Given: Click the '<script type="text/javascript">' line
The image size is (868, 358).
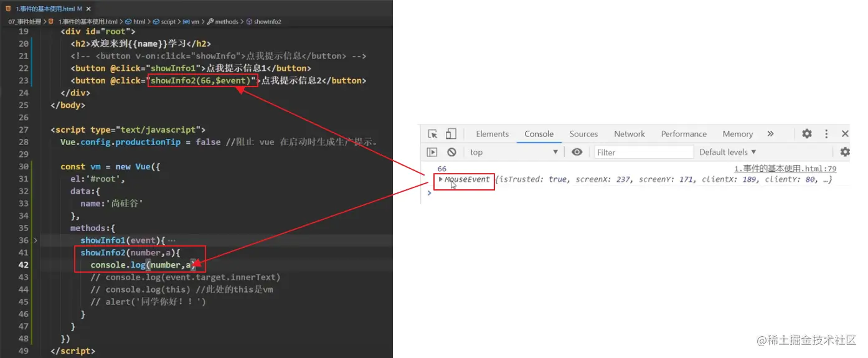Looking at the screenshot, I should tap(128, 130).
